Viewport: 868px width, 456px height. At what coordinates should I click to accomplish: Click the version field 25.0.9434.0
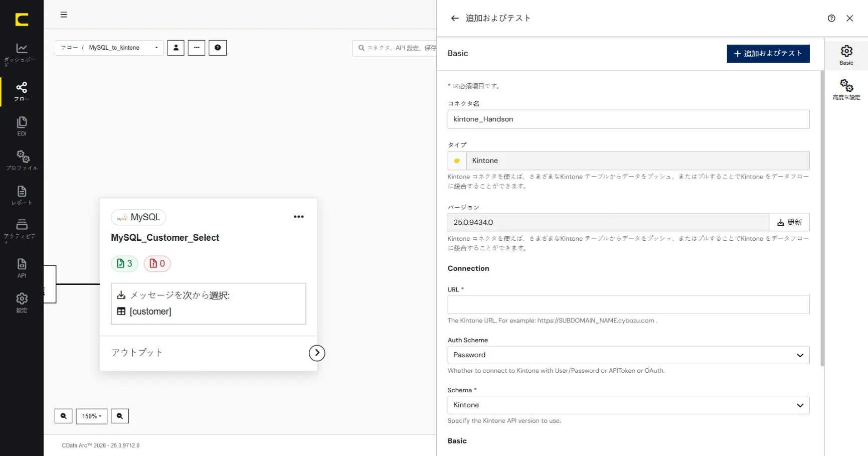[x=609, y=222]
